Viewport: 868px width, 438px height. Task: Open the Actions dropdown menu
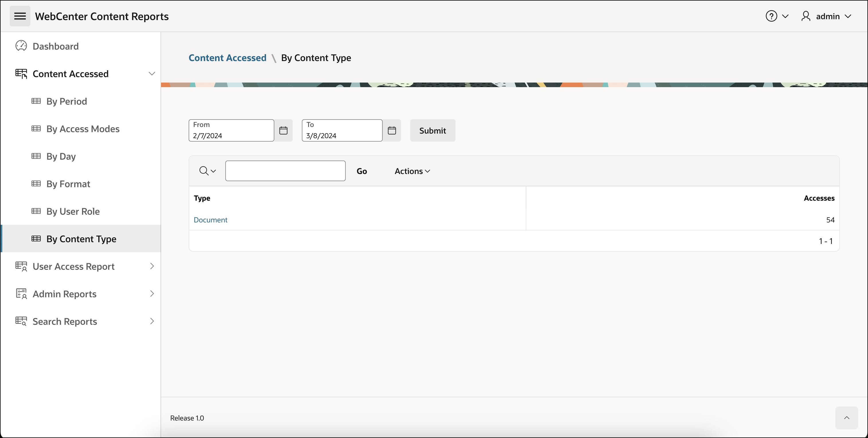(413, 171)
